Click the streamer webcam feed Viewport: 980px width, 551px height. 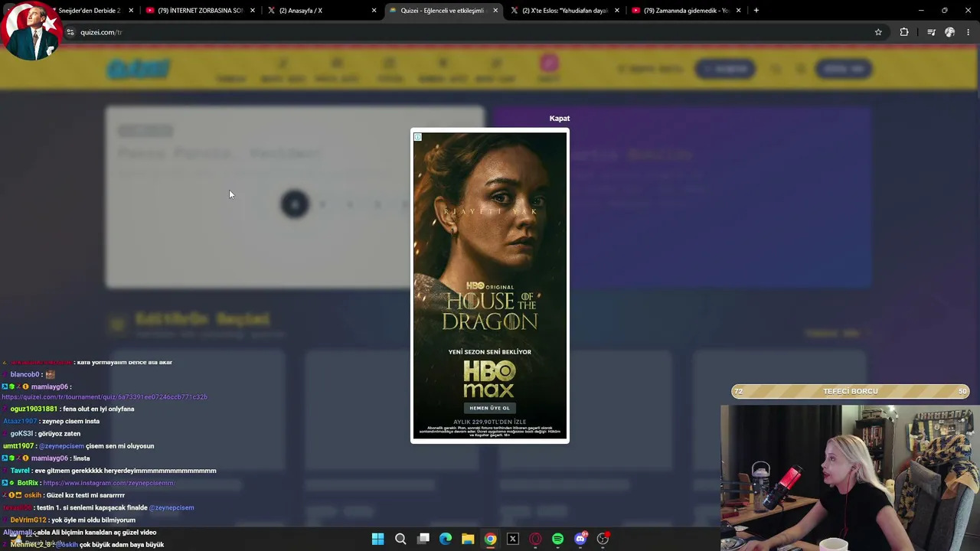point(850,478)
